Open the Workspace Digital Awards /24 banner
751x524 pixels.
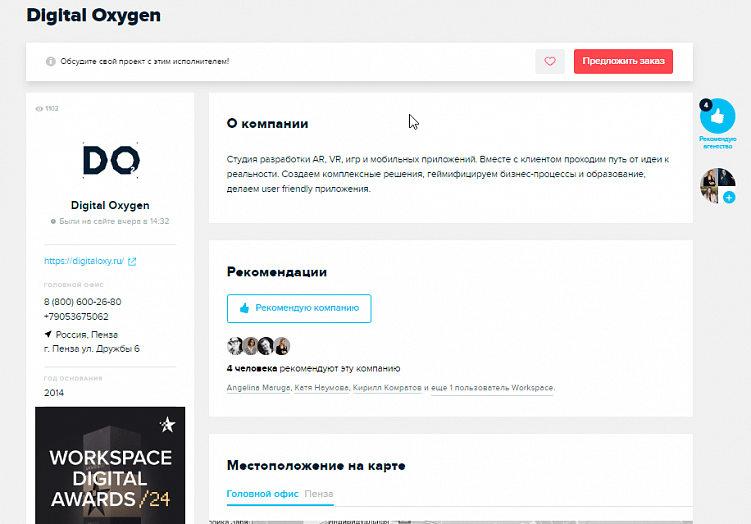pyautogui.click(x=110, y=466)
